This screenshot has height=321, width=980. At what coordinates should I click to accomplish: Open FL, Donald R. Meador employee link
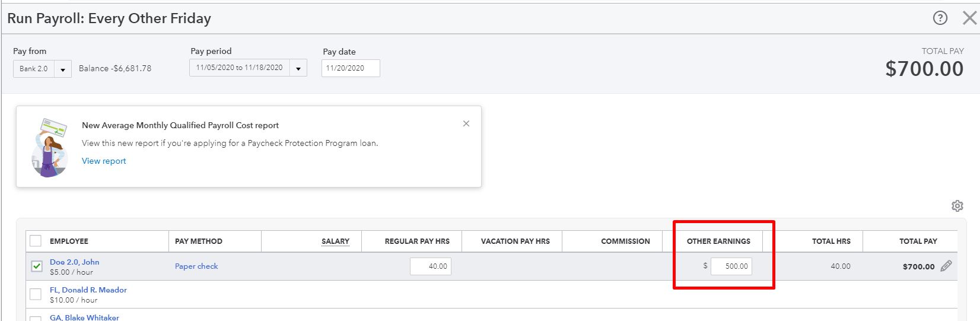pyautogui.click(x=88, y=290)
